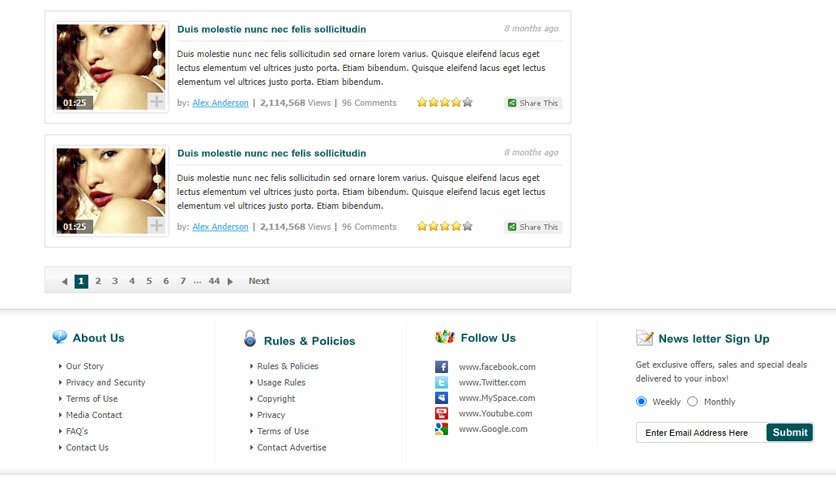Open the Contact Advertise link
The height and width of the screenshot is (484, 836).
coord(292,448)
